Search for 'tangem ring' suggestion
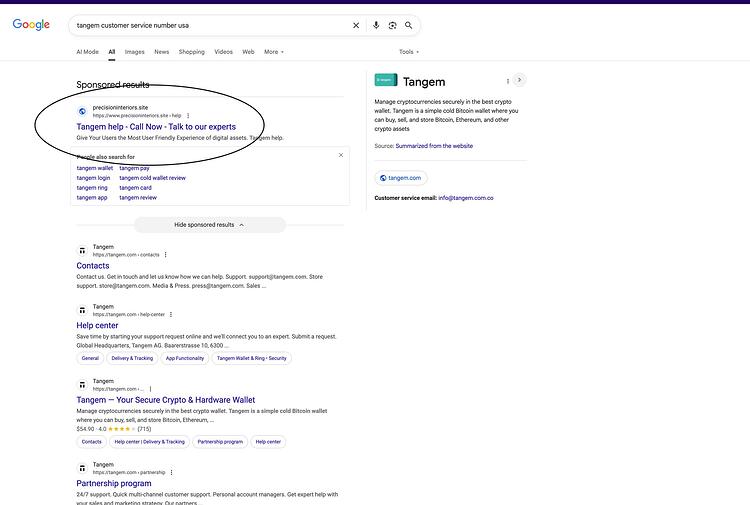The image size is (750, 505). point(92,188)
